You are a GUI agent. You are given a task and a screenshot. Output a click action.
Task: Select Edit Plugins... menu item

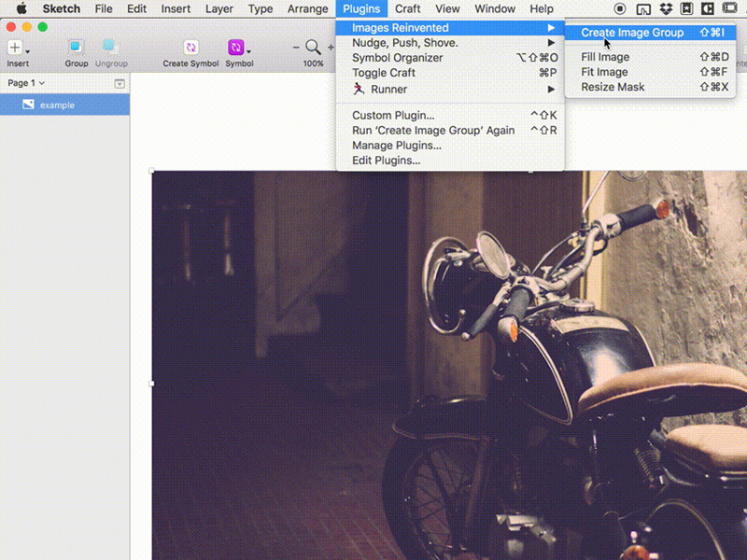coord(450,161)
